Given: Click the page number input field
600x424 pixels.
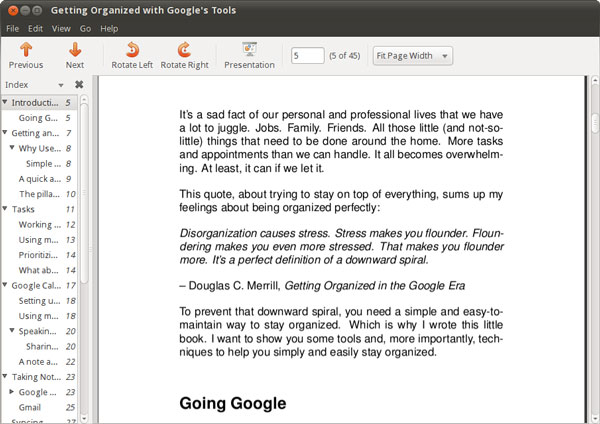Looking at the screenshot, I should tap(308, 56).
